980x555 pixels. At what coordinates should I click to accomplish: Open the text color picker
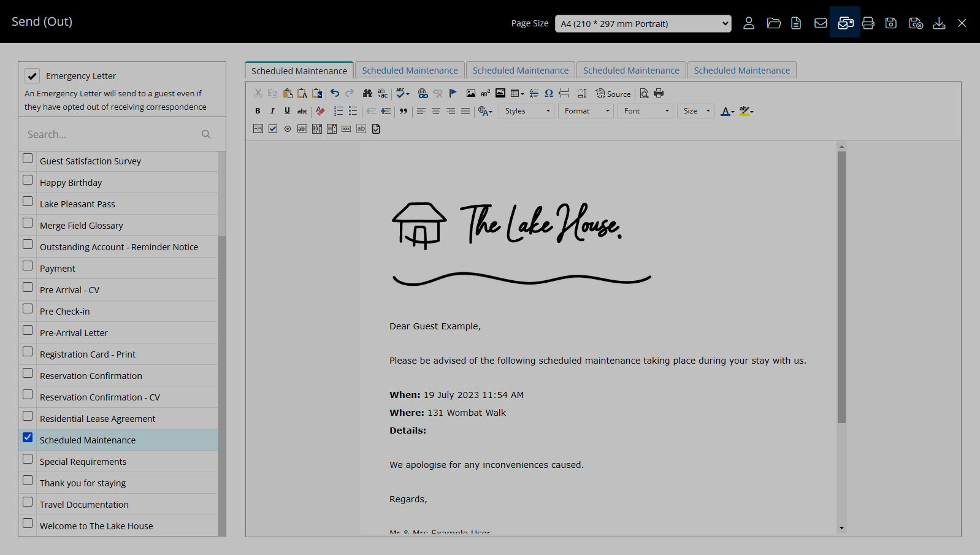pyautogui.click(x=727, y=111)
